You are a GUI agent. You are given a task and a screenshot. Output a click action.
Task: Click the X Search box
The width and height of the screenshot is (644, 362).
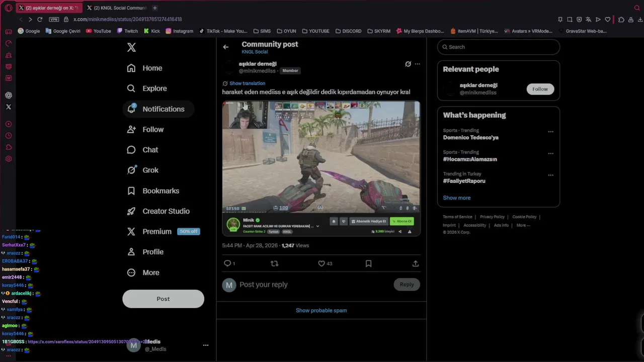coord(498,47)
